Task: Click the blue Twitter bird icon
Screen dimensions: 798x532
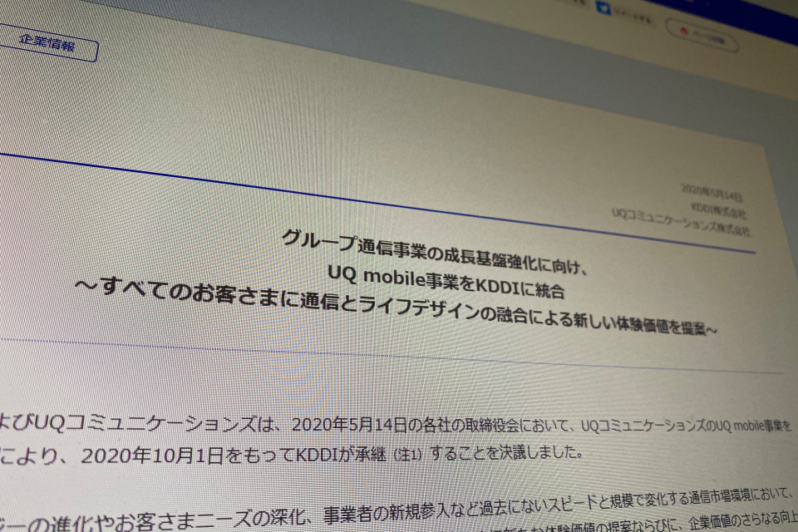Action: click(x=603, y=8)
